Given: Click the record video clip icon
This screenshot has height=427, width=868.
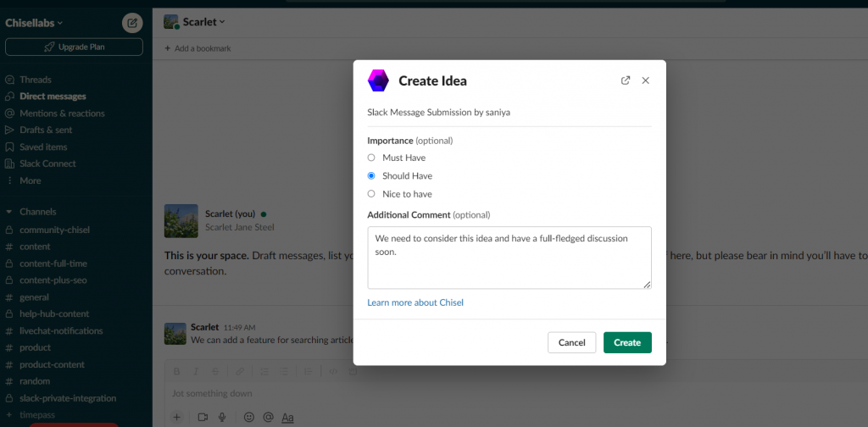Looking at the screenshot, I should [203, 418].
